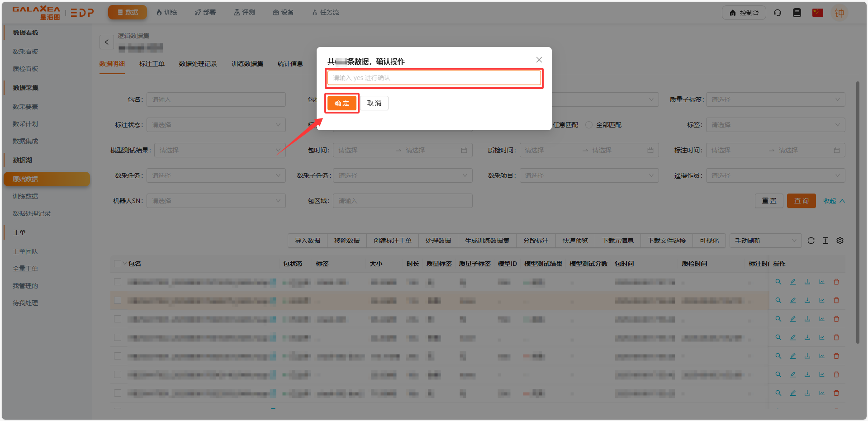This screenshot has width=868, height=421.
Task: Collapse filters with the 收起 link
Action: click(833, 201)
